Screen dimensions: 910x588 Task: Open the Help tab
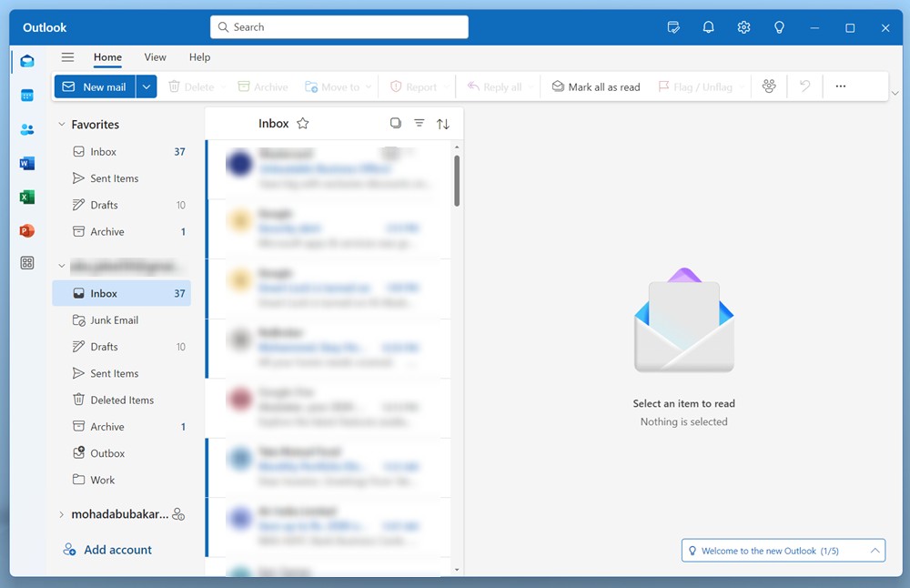(x=199, y=57)
